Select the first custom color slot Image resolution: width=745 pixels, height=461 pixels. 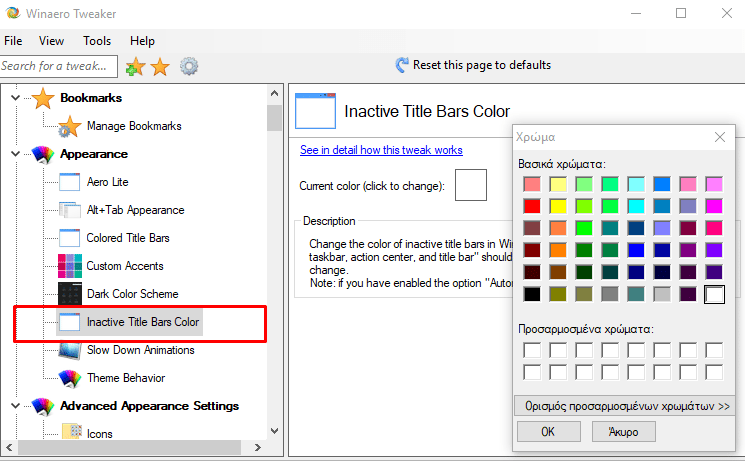coord(532,350)
